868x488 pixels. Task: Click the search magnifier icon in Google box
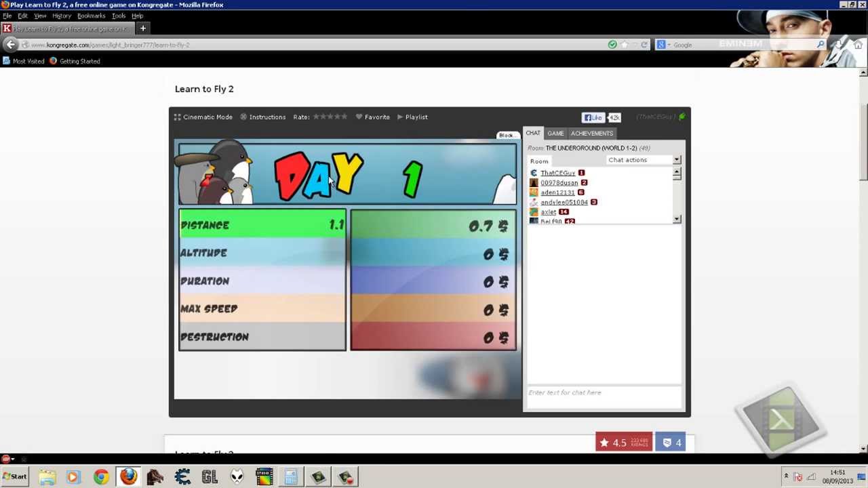(821, 45)
